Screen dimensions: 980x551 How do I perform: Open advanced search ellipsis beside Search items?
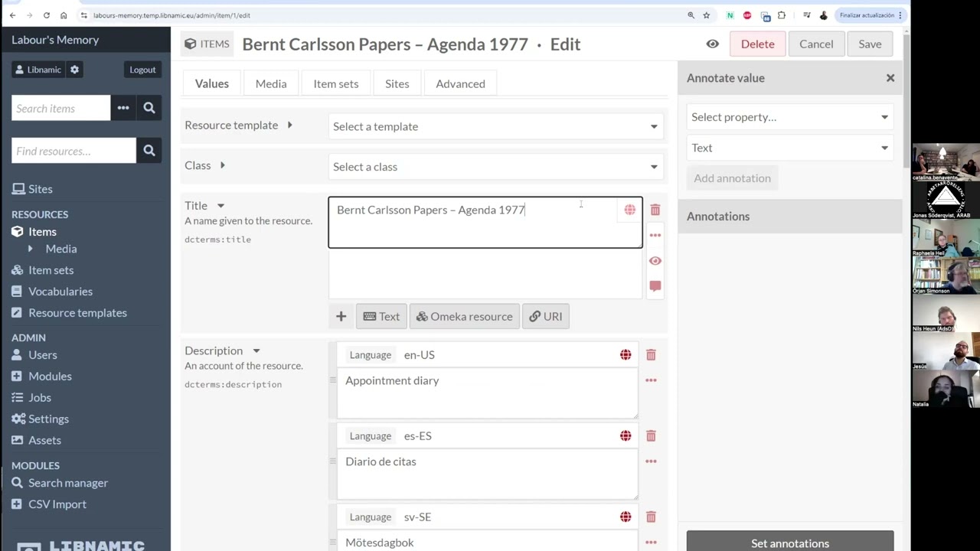[123, 109]
